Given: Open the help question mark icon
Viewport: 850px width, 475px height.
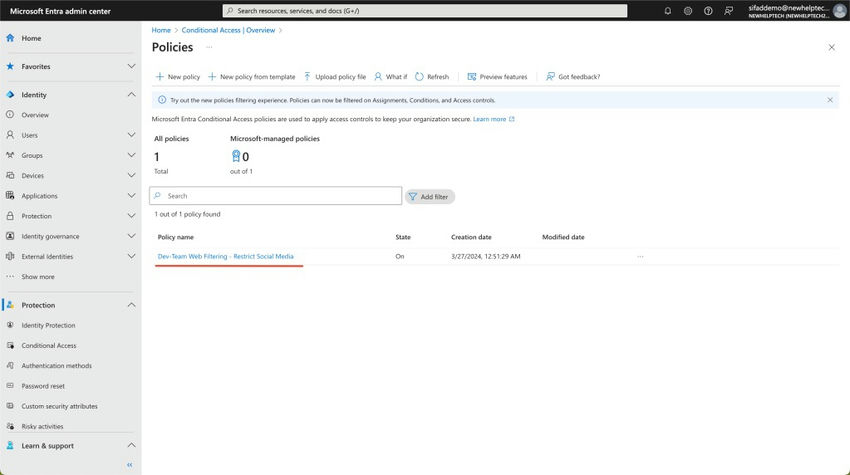Looking at the screenshot, I should 708,11.
